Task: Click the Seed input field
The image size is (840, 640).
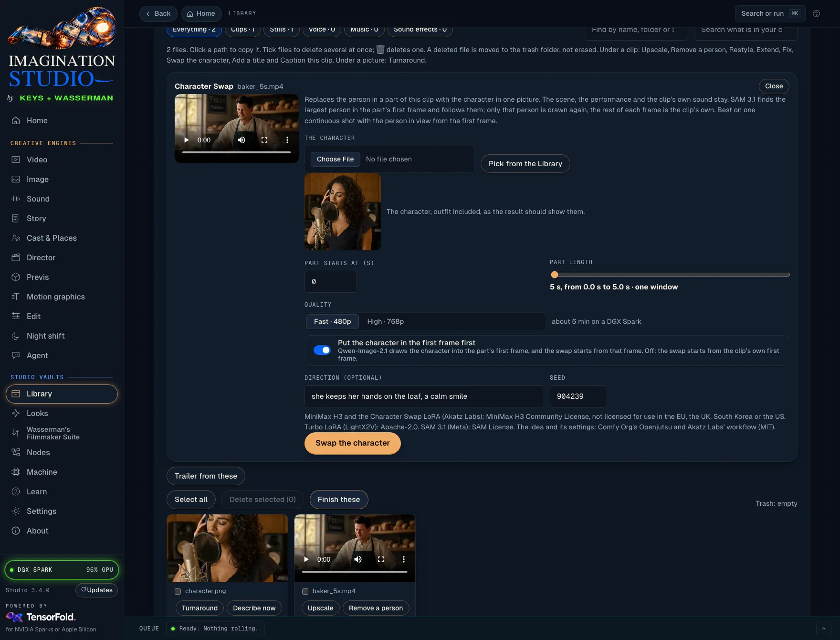Action: point(578,396)
